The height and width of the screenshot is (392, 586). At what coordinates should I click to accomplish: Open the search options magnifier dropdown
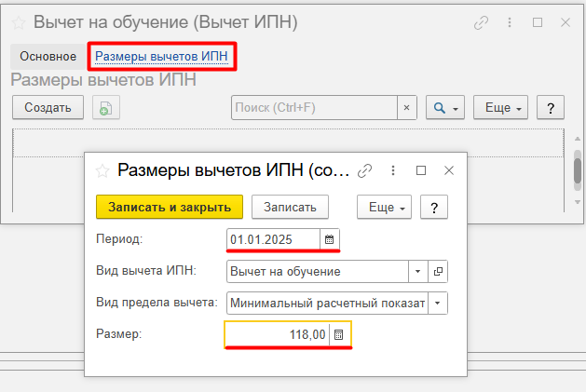tap(444, 108)
